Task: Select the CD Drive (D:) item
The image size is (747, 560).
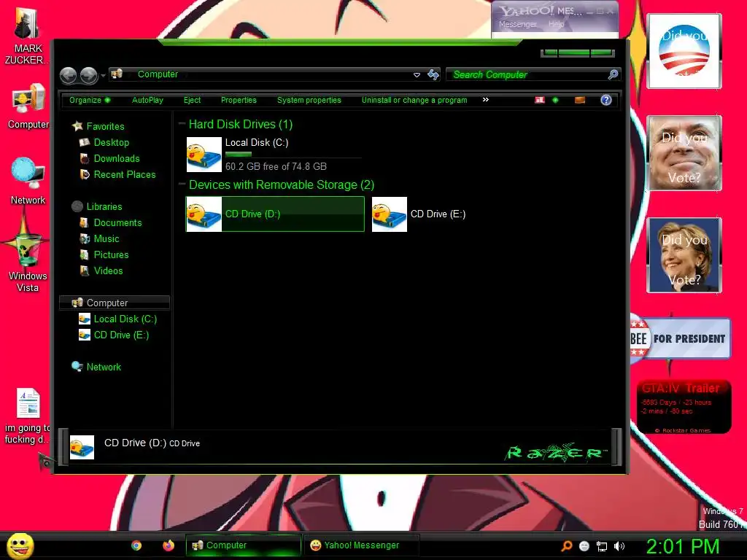Action: point(275,214)
